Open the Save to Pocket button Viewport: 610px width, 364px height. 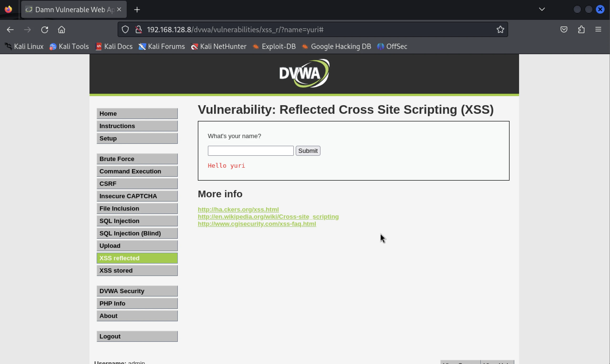point(564,30)
